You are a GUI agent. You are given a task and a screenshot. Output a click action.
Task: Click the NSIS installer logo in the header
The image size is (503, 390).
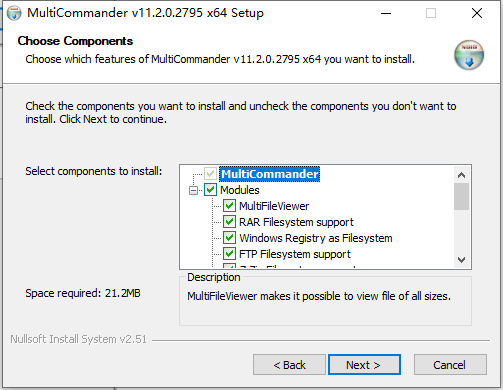tap(469, 55)
